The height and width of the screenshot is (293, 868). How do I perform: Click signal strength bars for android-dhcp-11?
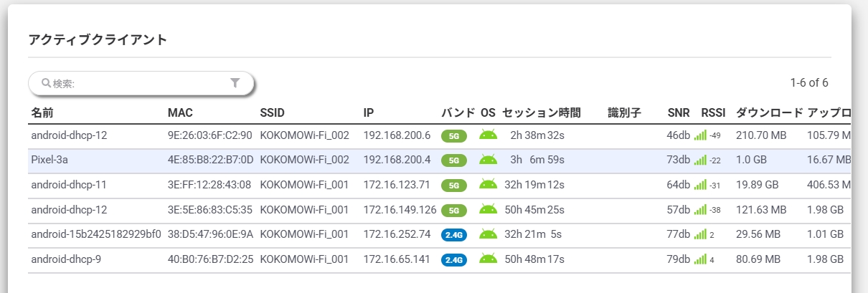[700, 185]
